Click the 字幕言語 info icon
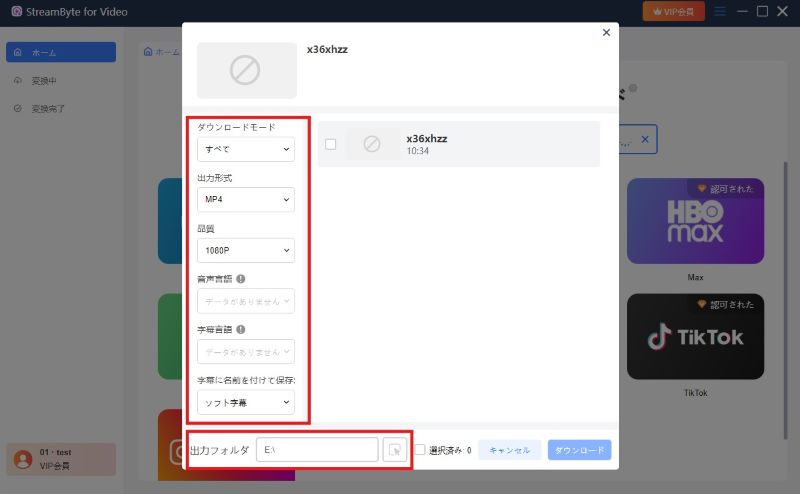 click(241, 329)
